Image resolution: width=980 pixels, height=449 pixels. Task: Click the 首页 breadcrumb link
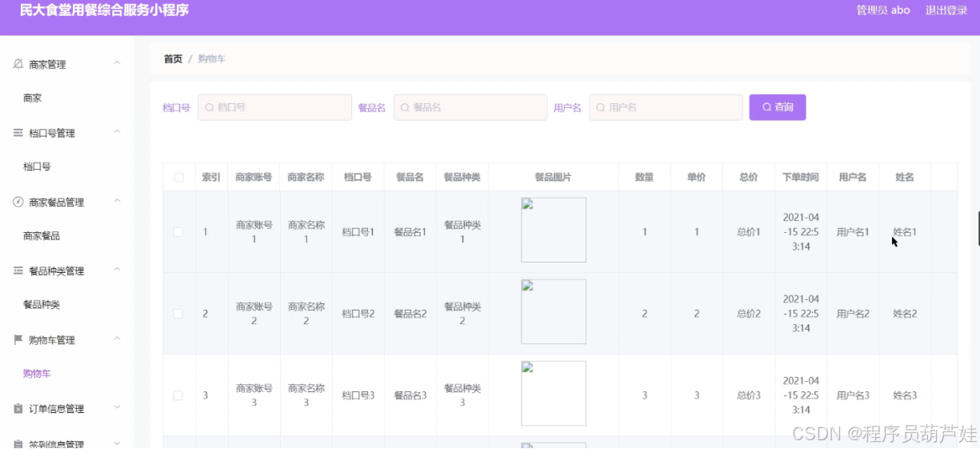pyautogui.click(x=173, y=59)
